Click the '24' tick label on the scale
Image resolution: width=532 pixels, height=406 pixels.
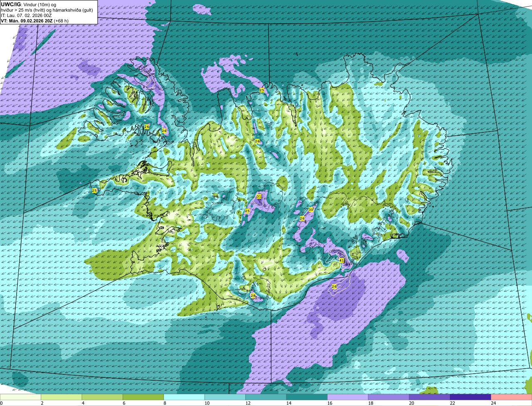point(494,403)
